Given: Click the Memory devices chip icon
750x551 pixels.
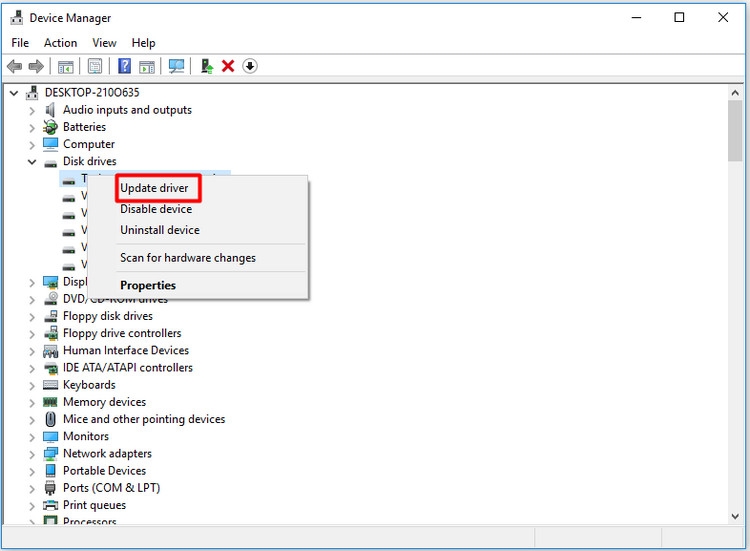Looking at the screenshot, I should pos(50,402).
